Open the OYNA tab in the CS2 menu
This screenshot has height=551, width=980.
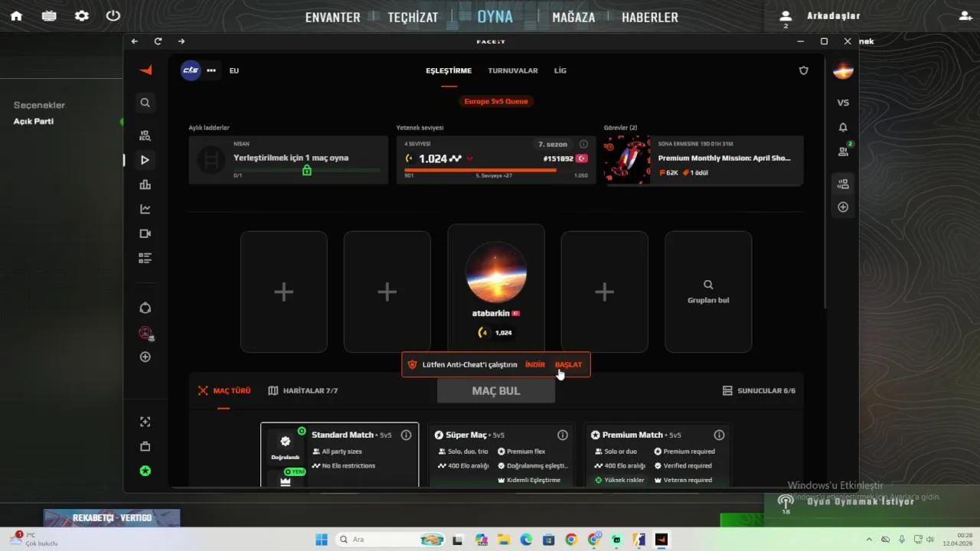(x=495, y=16)
